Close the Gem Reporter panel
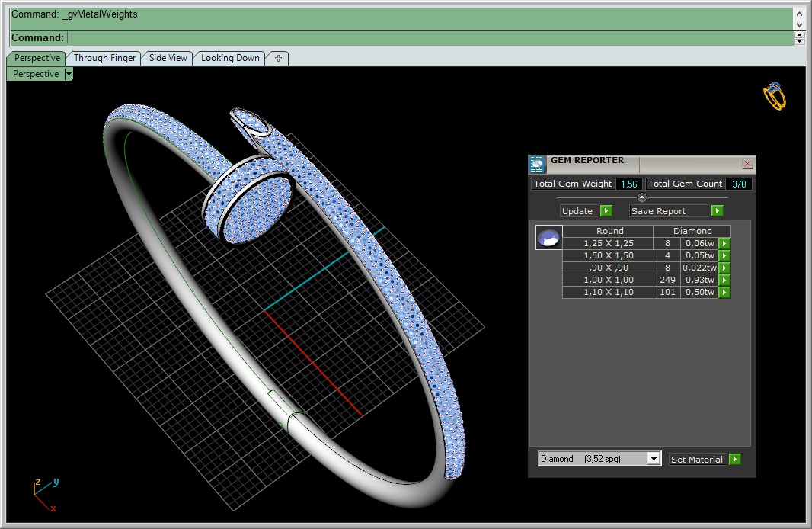812x529 pixels. pos(747,164)
